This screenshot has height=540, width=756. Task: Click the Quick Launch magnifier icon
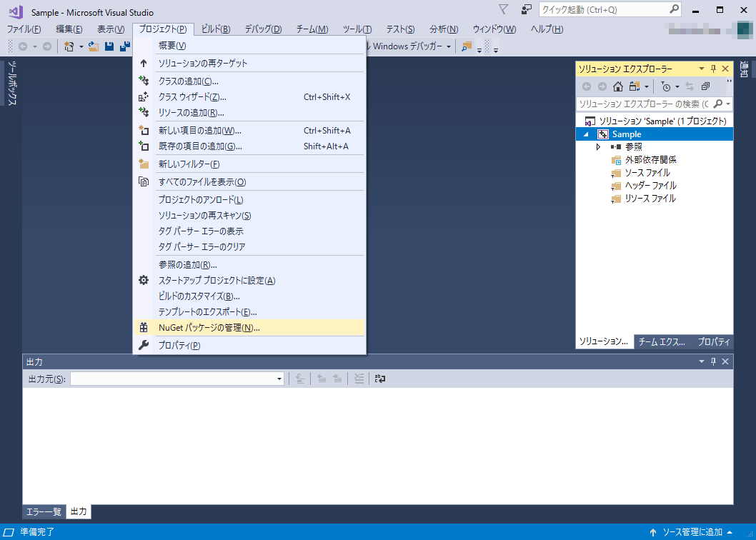pos(675,9)
